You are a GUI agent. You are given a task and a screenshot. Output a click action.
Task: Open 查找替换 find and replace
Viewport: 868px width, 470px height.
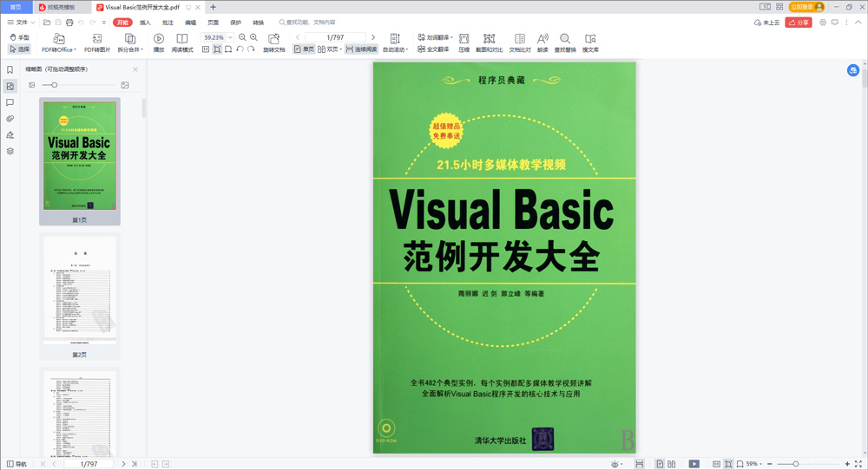(565, 39)
